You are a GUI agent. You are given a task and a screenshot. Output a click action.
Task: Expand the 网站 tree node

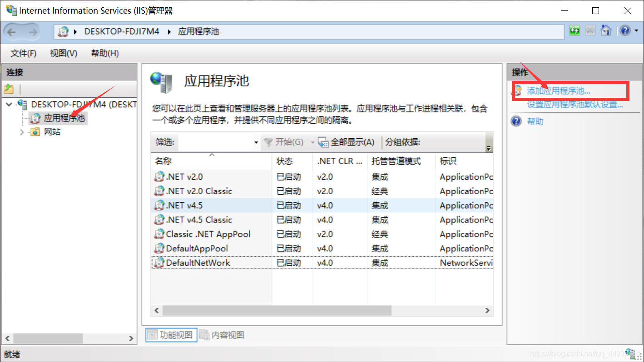point(22,132)
